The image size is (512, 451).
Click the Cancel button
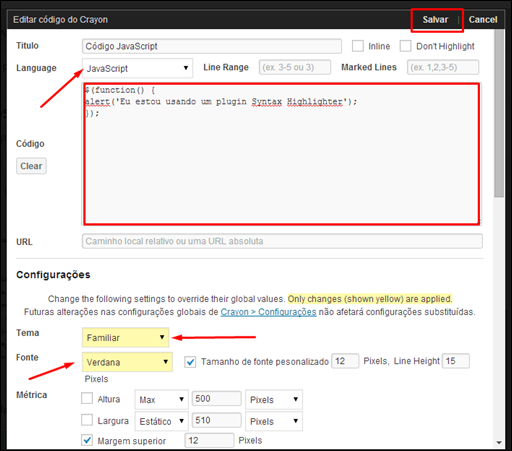coord(483,20)
